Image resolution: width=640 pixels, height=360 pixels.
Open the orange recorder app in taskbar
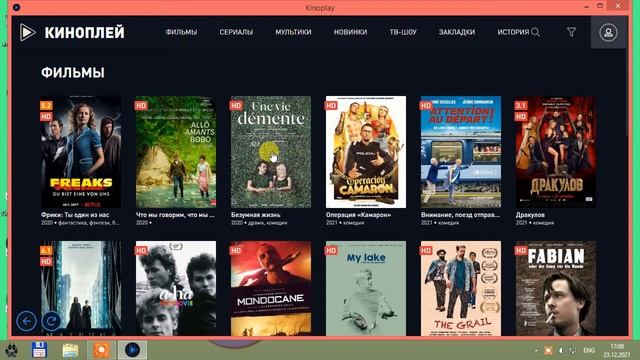click(101, 350)
